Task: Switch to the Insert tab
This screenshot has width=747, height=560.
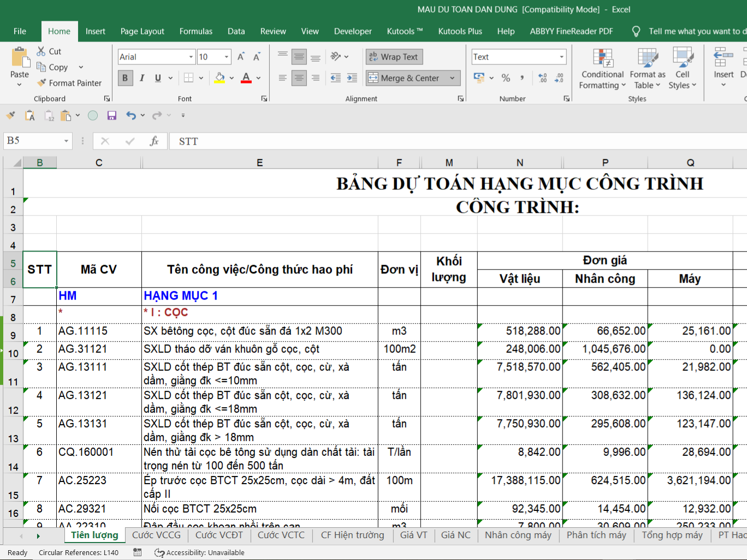Action: 96,31
